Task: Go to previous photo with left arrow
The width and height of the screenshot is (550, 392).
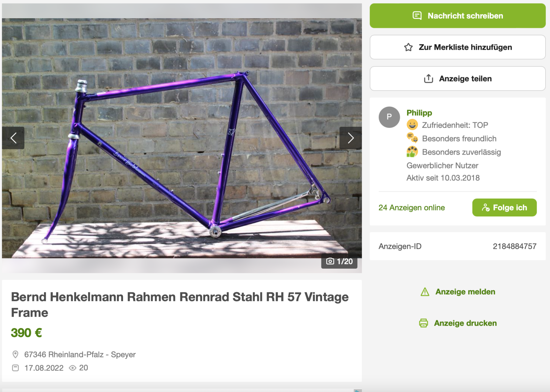Action: (13, 138)
